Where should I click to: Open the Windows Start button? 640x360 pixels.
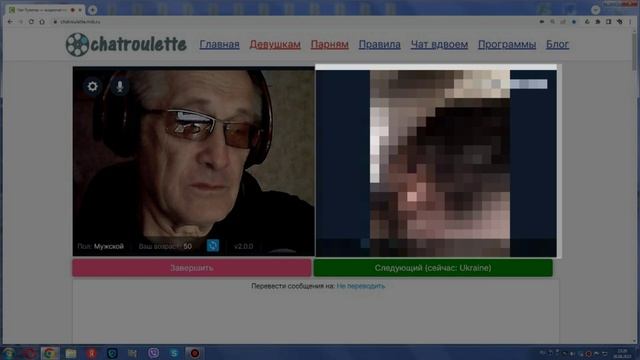(9, 353)
